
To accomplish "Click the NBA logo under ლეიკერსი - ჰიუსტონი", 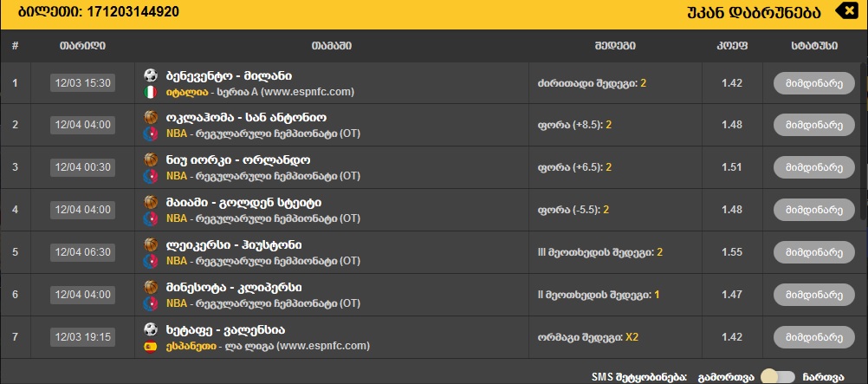I will (151, 261).
